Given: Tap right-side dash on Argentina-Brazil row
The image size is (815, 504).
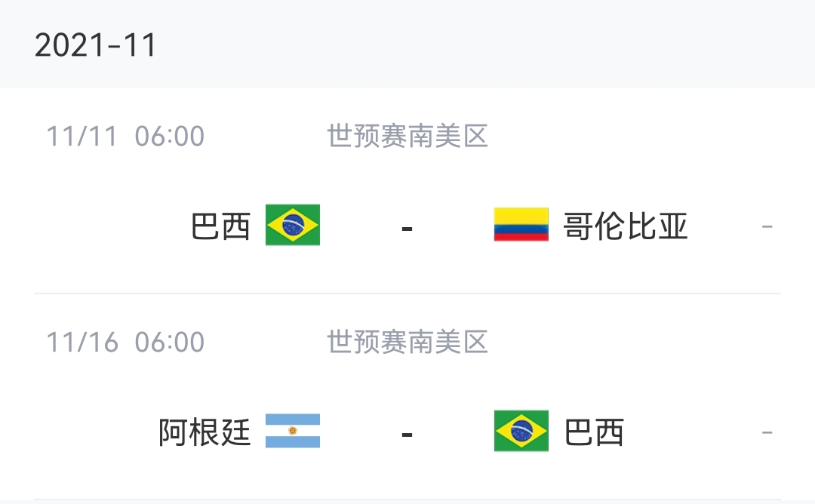Looking at the screenshot, I should 767,432.
